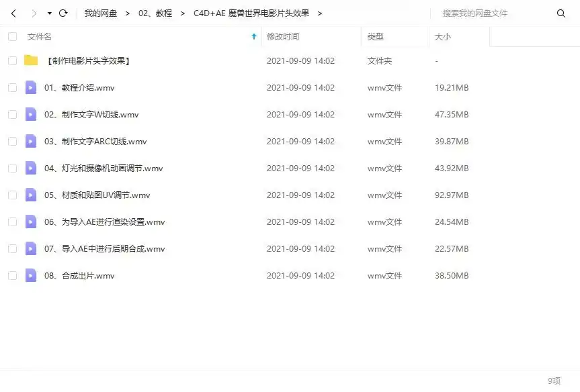This screenshot has height=392, width=580.
Task: Sort by the 修改时间 column header
Action: (x=283, y=37)
